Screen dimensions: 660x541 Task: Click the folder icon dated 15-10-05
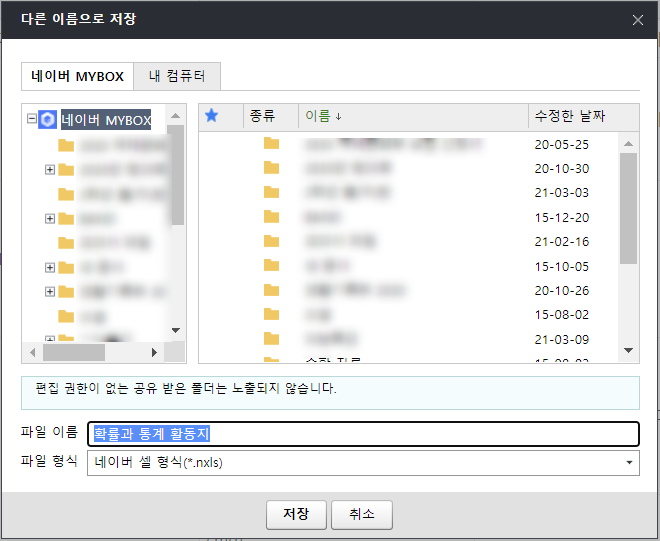(271, 266)
